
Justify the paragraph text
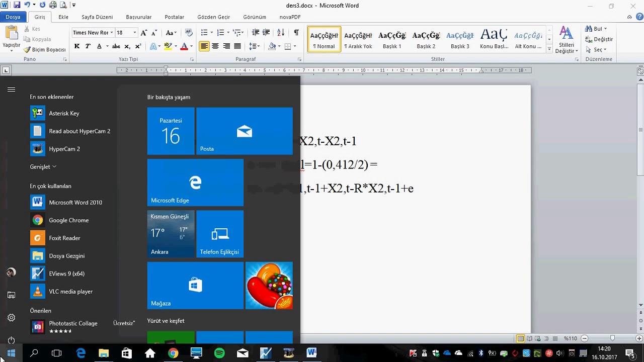237,46
